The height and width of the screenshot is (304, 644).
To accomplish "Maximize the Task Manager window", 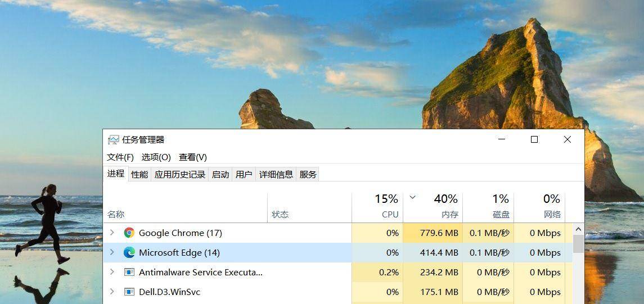I will (534, 139).
